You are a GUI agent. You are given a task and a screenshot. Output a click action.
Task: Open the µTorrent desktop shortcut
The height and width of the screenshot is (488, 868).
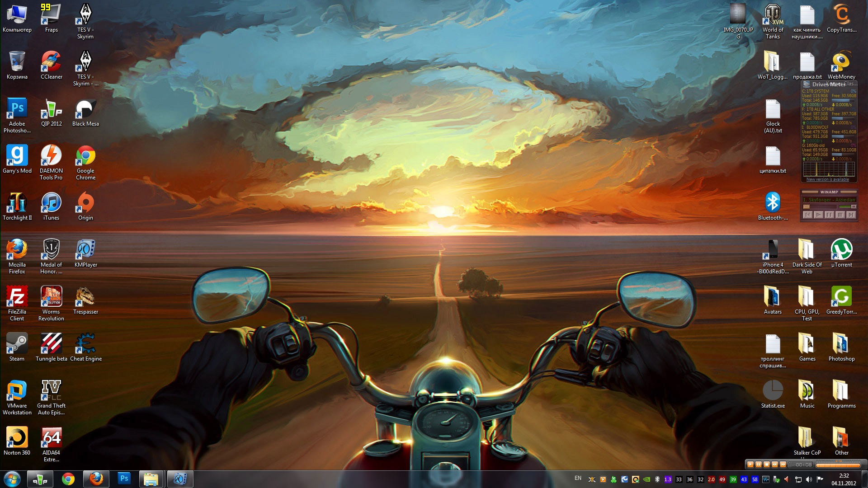(x=841, y=253)
